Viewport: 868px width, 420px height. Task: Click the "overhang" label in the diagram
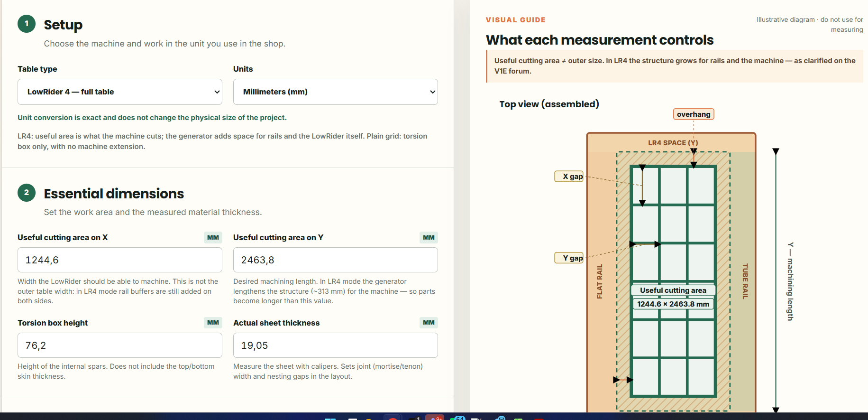694,114
